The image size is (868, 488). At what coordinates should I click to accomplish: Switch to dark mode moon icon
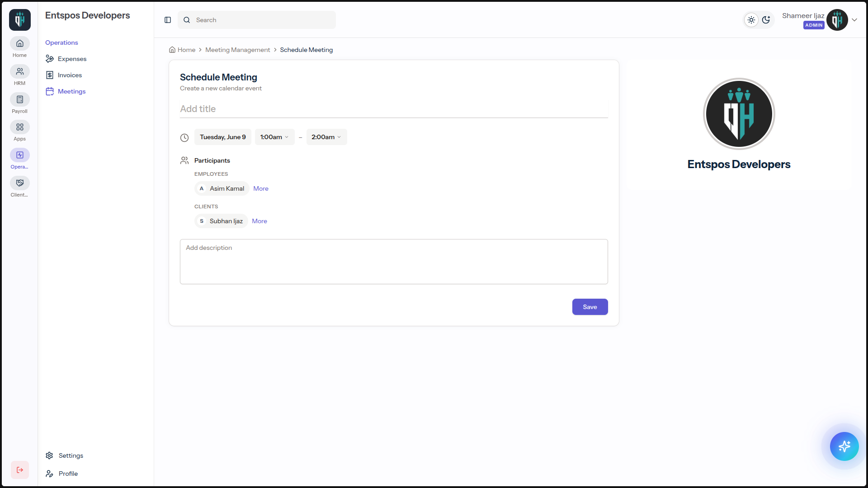[x=766, y=20]
